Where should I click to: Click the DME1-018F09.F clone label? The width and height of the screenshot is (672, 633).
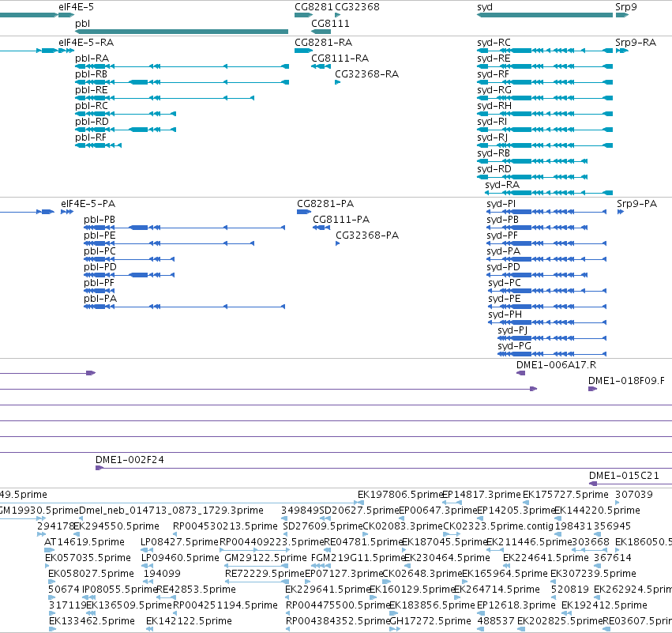[x=626, y=381]
